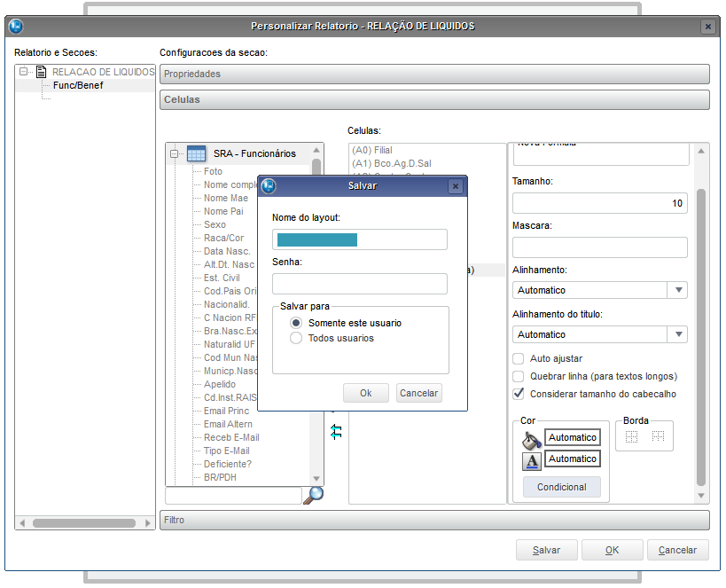Select the Todos usuarios option
The width and height of the screenshot is (726, 588).
pyautogui.click(x=296, y=338)
